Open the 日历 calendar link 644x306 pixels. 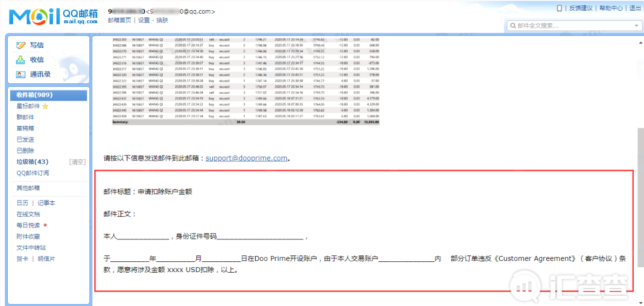pos(22,202)
